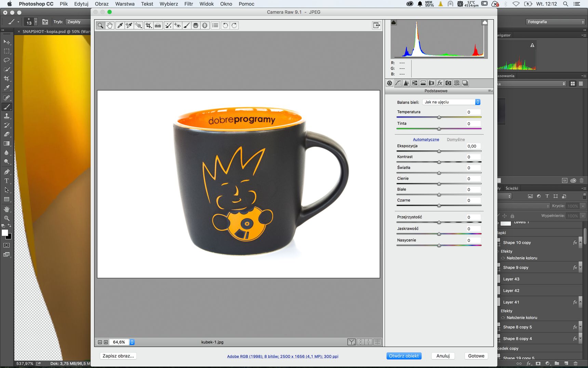The image size is (588, 368).
Task: Open macOS notification bell icon
Action: point(420,4)
